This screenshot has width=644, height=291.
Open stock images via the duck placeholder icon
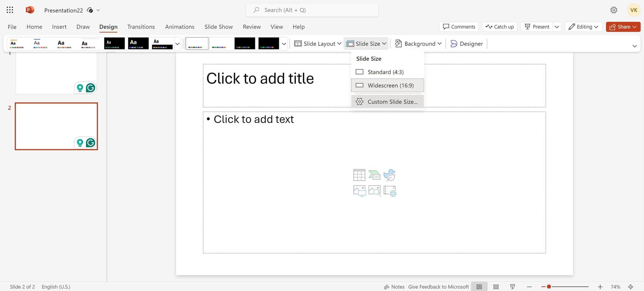390,175
